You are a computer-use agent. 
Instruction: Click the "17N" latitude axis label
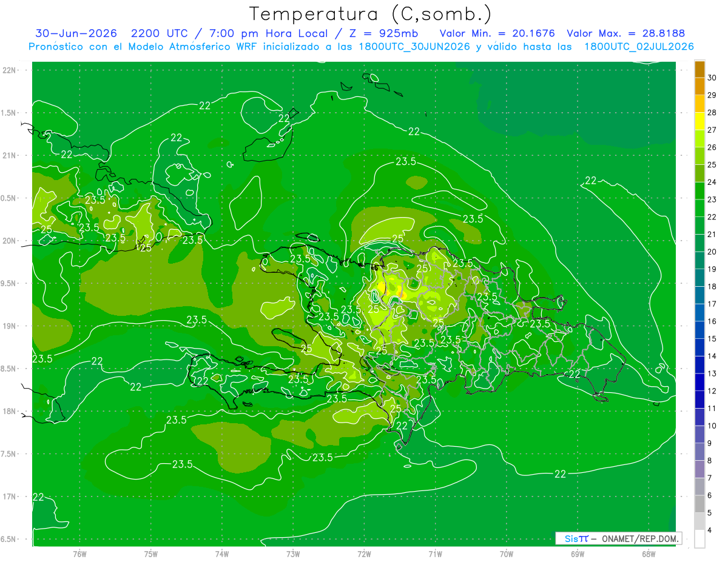coord(8,497)
